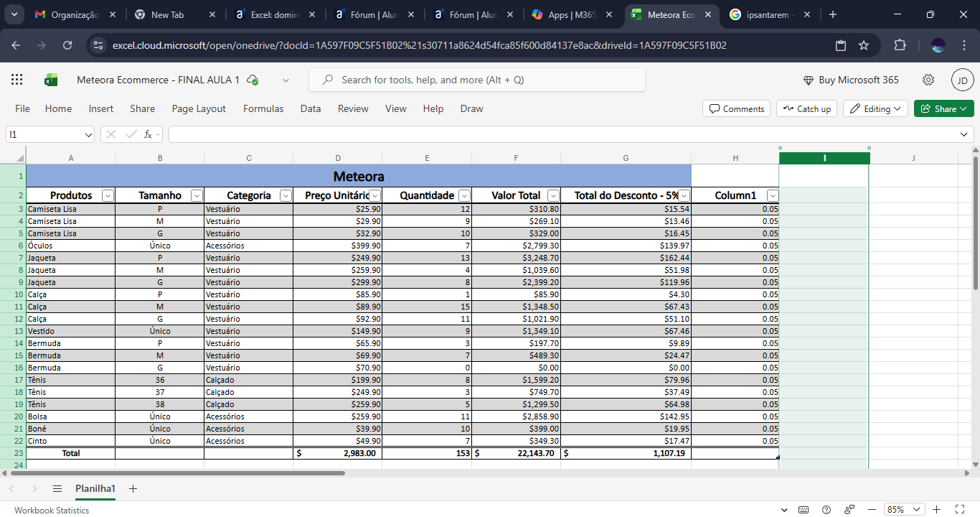Viewport: 980px width, 517px height.
Task: Open the Page Layout ribbon tab
Action: (199, 109)
